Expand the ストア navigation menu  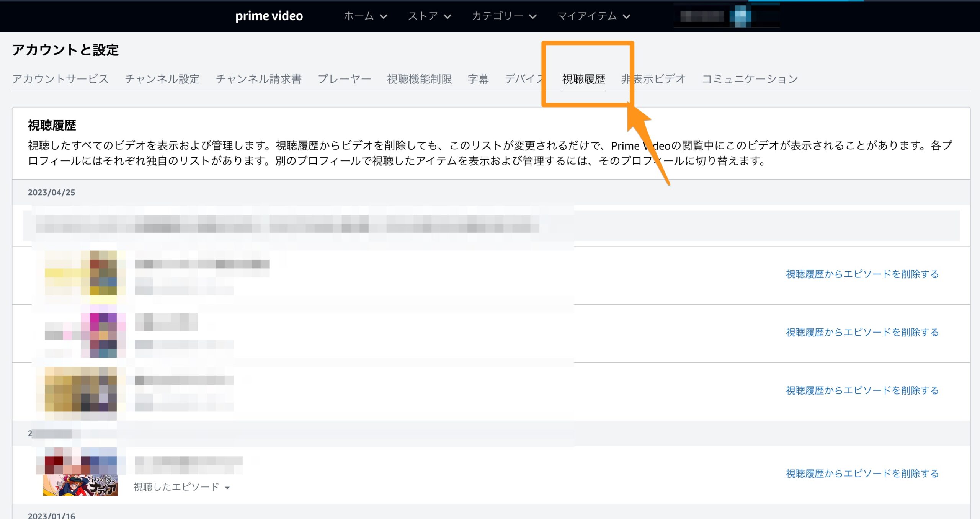click(429, 16)
